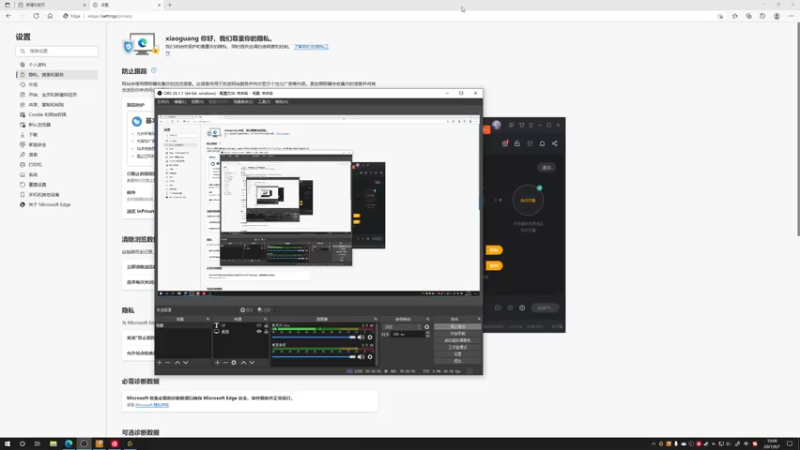Image resolution: width=800 pixels, height=450 pixels.
Task: Mute the first audio mixer channel
Action: [x=361, y=337]
